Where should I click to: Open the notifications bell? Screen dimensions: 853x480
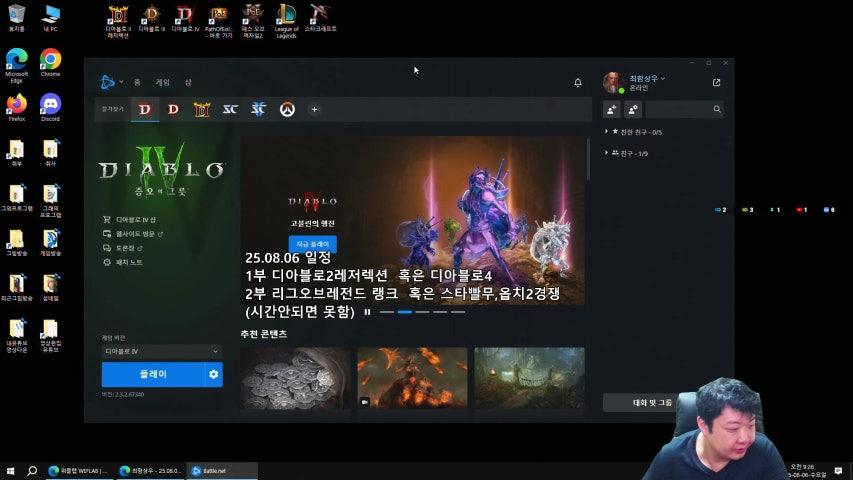[x=578, y=83]
